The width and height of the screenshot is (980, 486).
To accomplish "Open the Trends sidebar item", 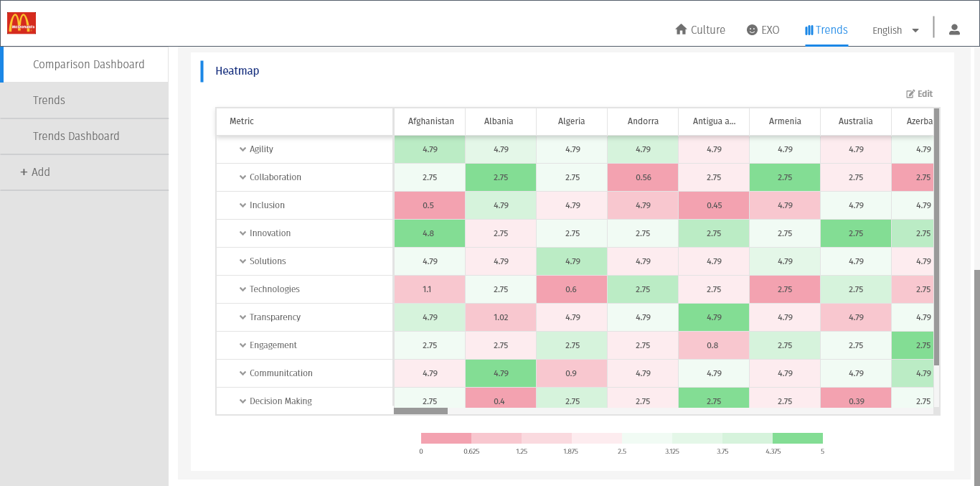I will (x=49, y=101).
